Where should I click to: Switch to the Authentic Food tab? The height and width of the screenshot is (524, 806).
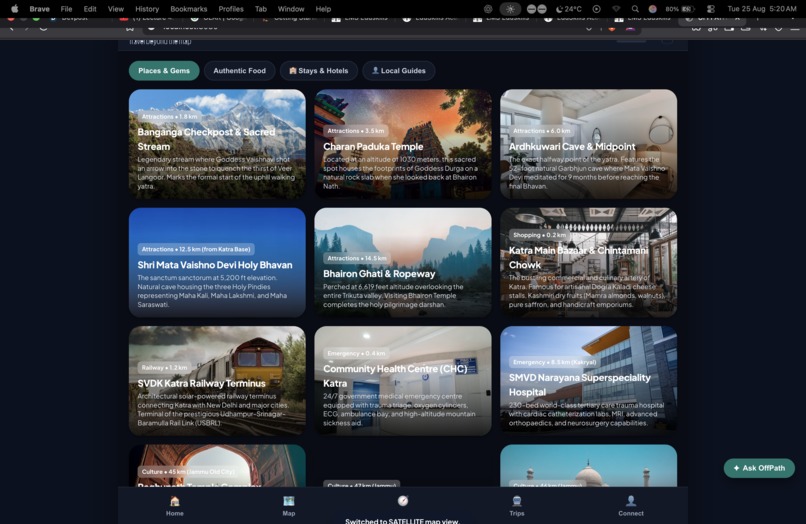(x=240, y=70)
